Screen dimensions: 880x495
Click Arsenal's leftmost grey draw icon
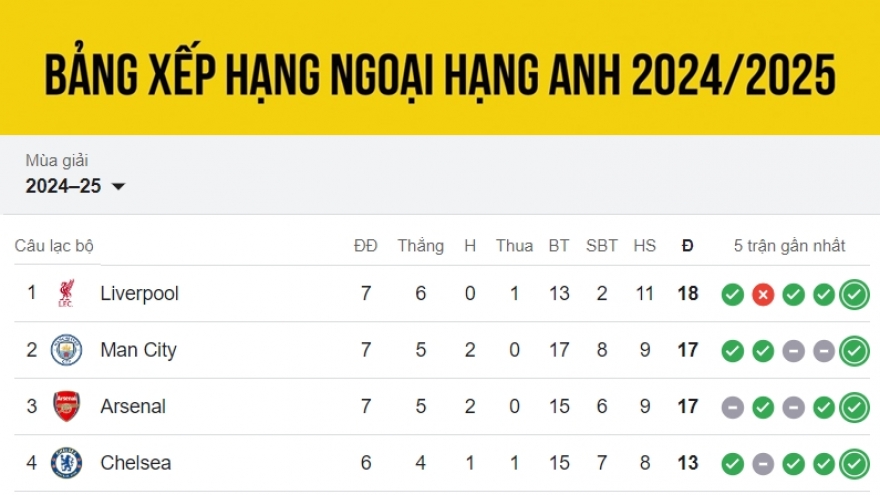[x=732, y=407]
